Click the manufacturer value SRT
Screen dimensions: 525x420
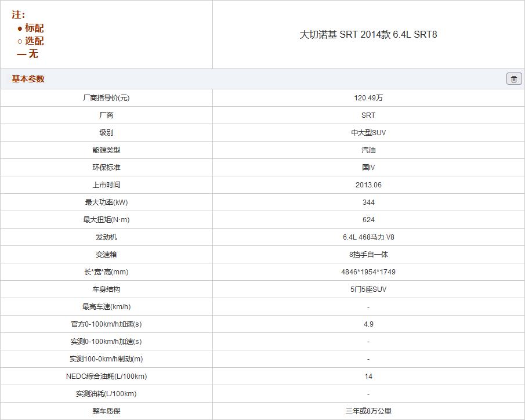[368, 115]
